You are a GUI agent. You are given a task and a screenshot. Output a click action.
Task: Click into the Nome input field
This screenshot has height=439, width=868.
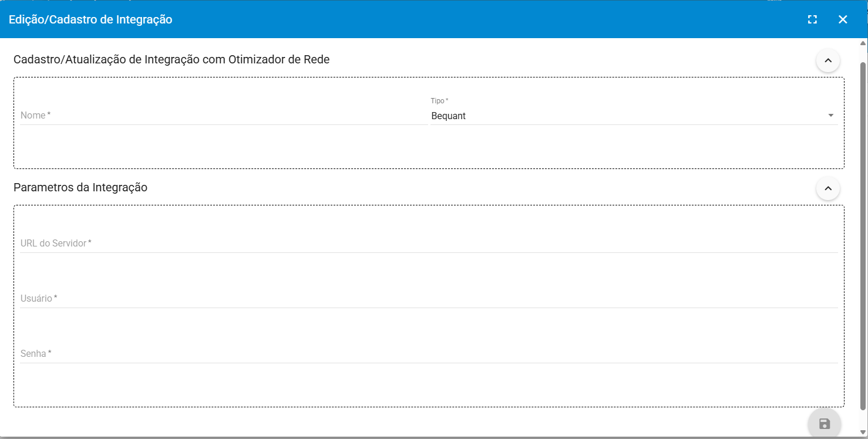224,116
